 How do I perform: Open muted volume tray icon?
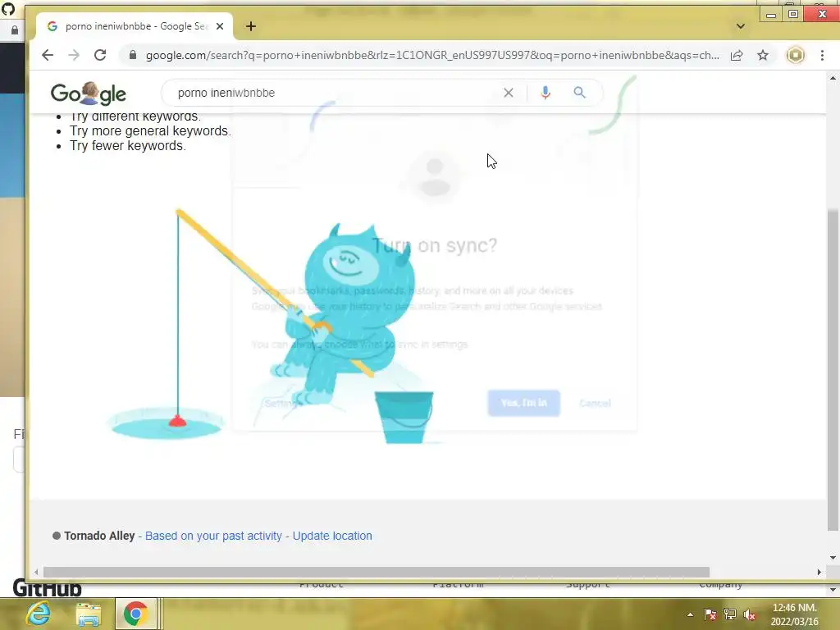point(749,614)
